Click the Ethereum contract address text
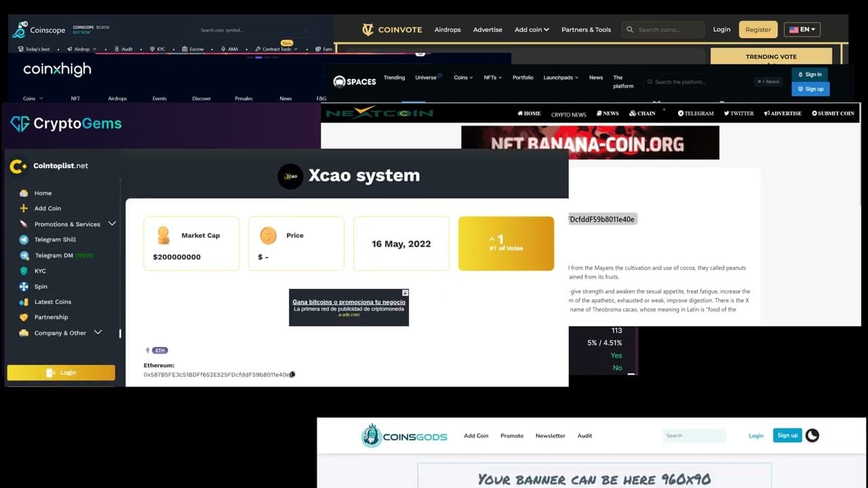The width and height of the screenshot is (868, 488). tap(216, 374)
